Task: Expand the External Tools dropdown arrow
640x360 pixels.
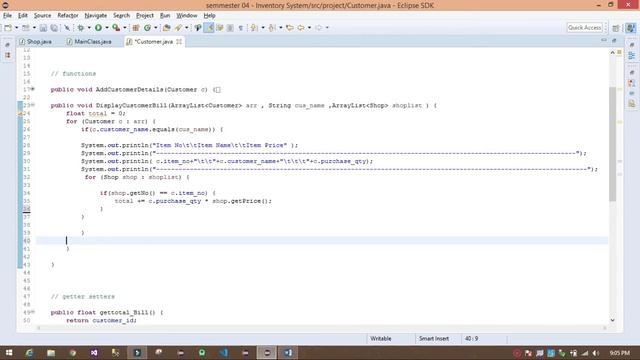Action: tap(125, 28)
